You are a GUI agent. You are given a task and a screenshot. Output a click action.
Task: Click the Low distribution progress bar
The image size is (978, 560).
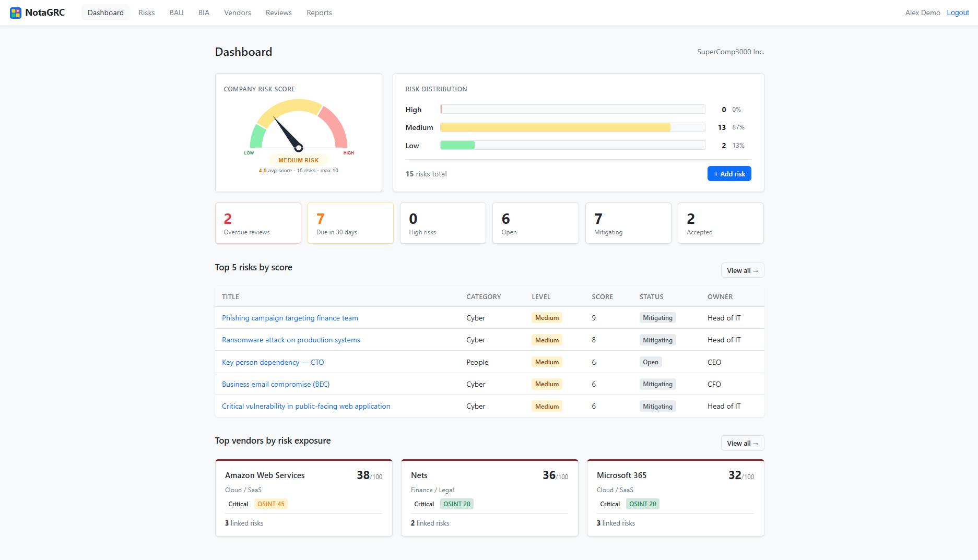pyautogui.click(x=572, y=146)
